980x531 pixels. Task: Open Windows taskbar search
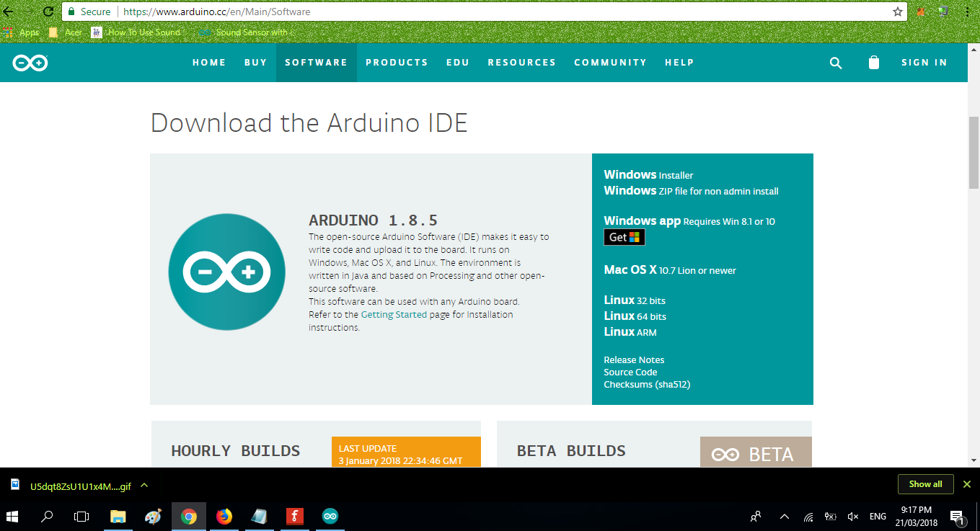[x=48, y=516]
